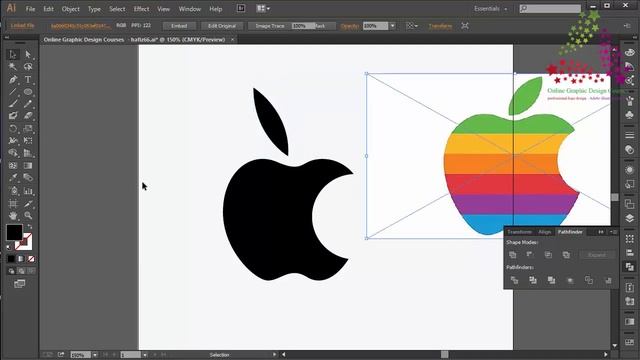Select the Blend tool
Screen dimensions: 640x360
pos(28,178)
